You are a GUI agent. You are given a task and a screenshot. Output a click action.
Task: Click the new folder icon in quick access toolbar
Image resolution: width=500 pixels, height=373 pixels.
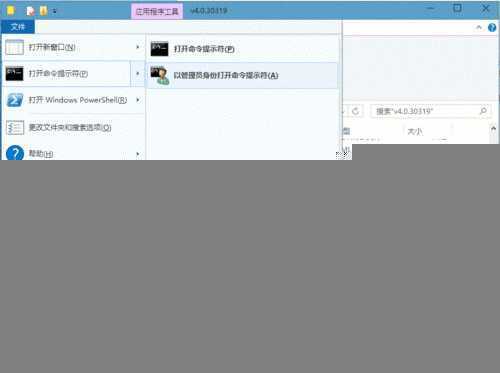[43, 11]
